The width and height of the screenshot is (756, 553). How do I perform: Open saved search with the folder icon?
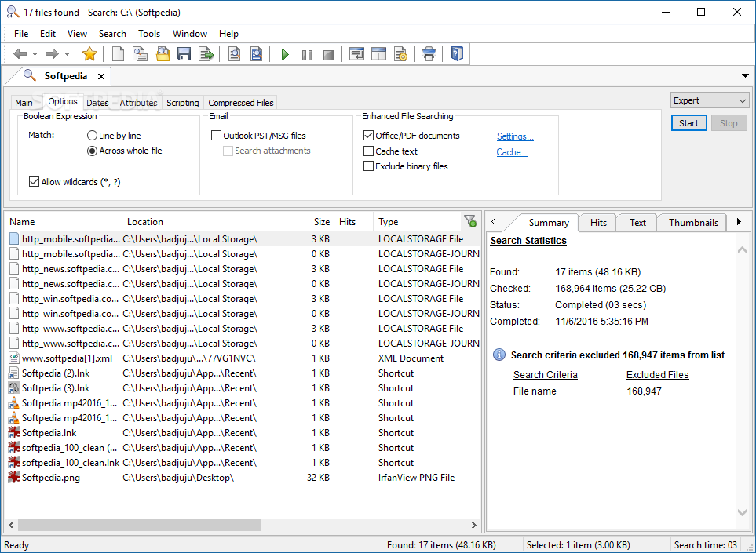163,54
